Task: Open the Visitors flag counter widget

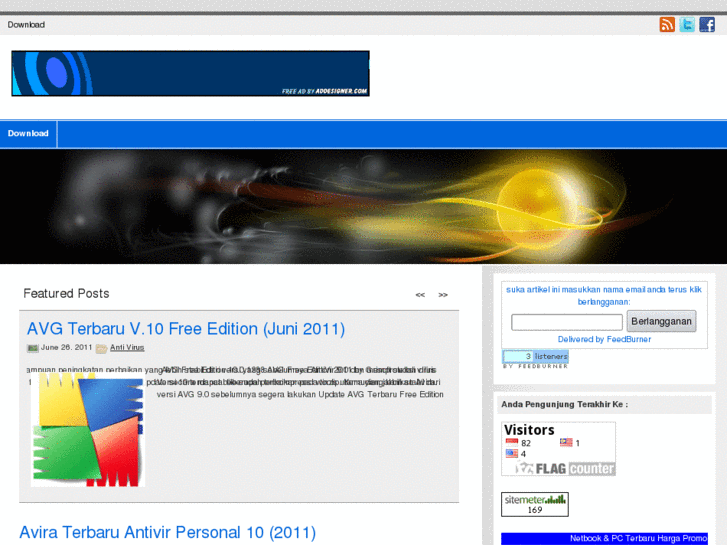Action: (558, 449)
